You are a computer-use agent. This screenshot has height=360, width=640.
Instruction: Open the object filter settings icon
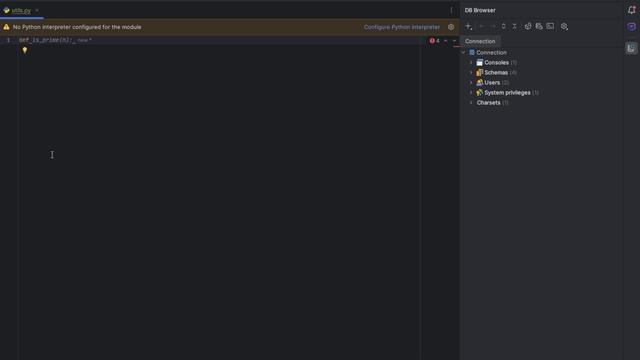coord(528,27)
